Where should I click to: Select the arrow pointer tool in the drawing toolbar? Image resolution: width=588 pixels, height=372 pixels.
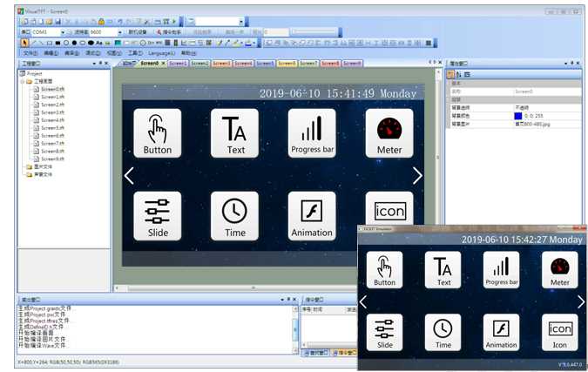tap(24, 43)
